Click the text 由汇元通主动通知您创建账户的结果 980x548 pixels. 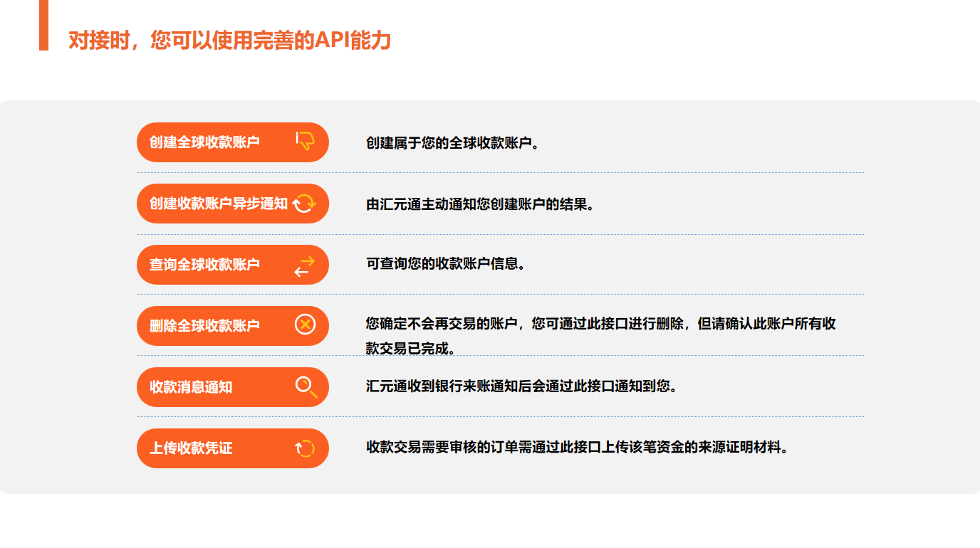480,204
